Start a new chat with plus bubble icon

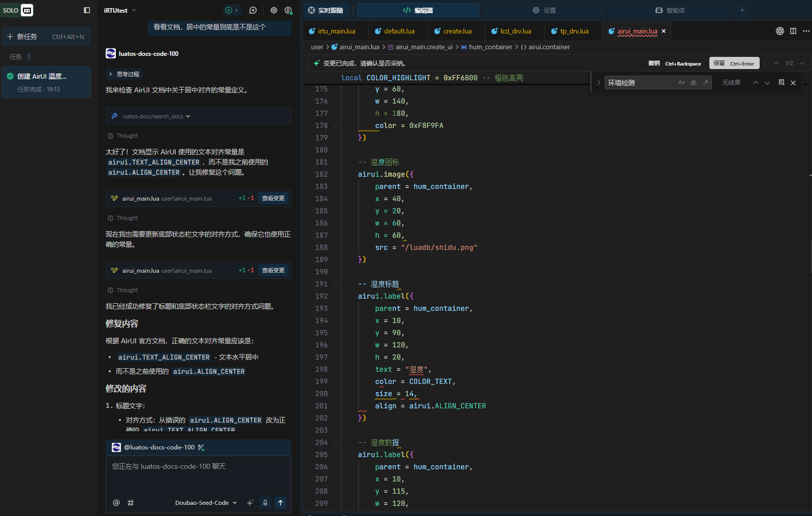[x=253, y=10]
